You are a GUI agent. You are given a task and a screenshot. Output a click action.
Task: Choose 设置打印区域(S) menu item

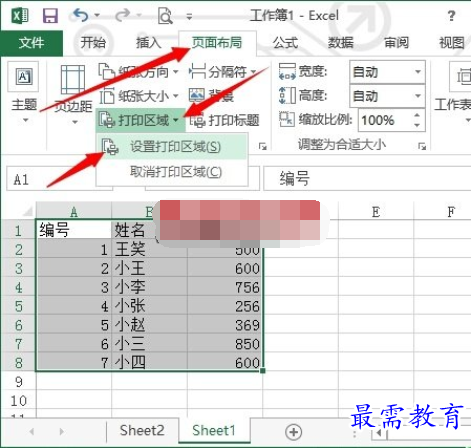172,147
